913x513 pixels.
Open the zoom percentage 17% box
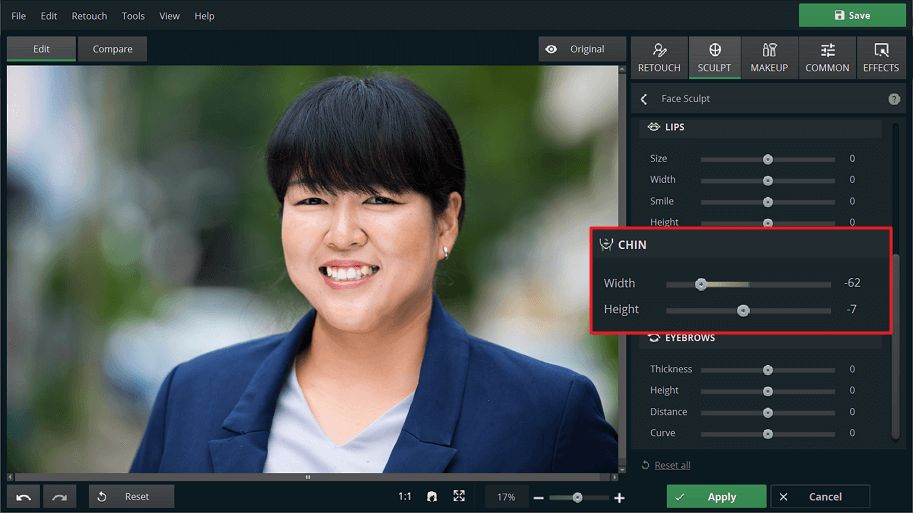[506, 497]
